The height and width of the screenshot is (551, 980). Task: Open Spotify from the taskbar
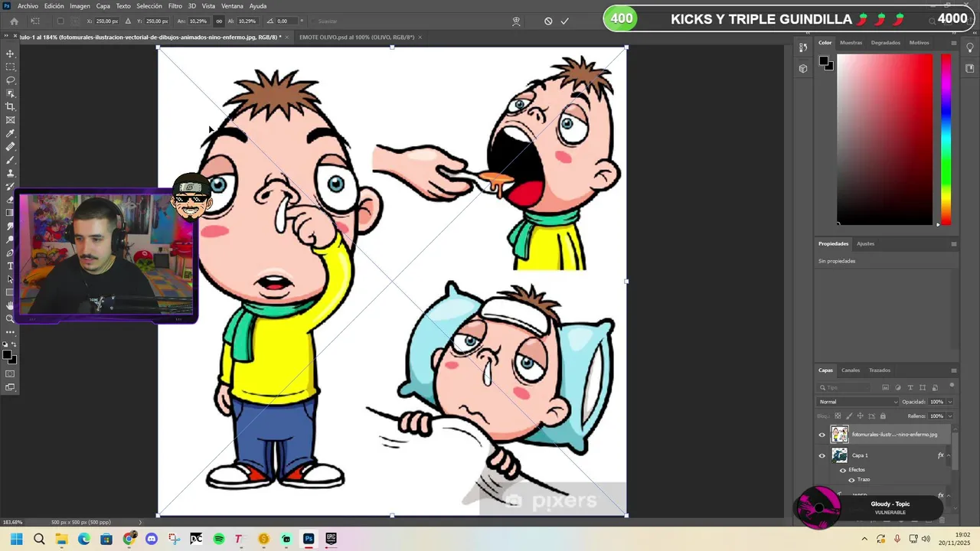tap(219, 539)
